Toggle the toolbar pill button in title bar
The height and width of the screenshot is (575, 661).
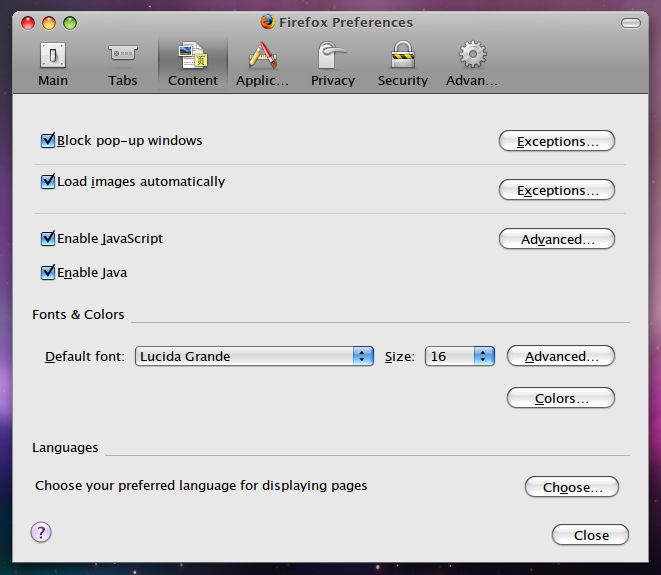631,23
